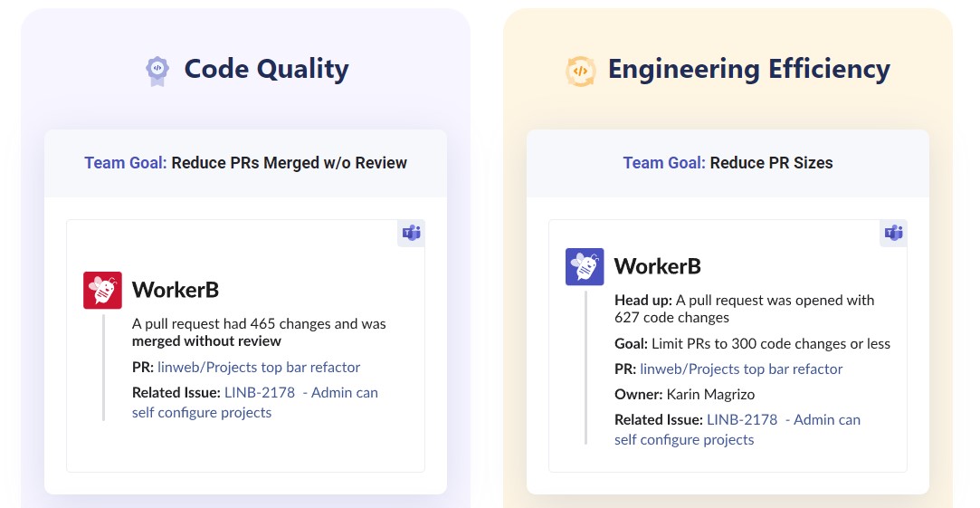Screen dimensions: 980x508
Task: Click the 'Limit PRs to 300 code changes' goal line
Action: (x=752, y=343)
